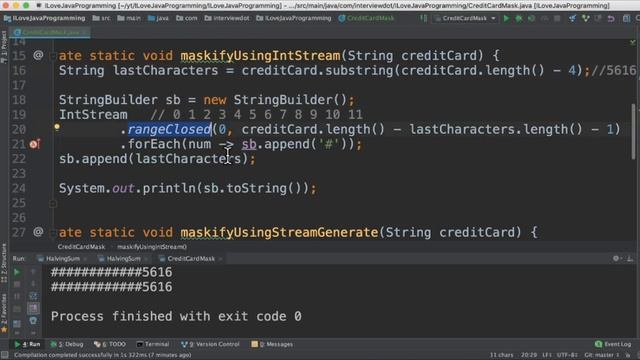Run with coverage from the top toolbar

pyautogui.click(x=531, y=18)
